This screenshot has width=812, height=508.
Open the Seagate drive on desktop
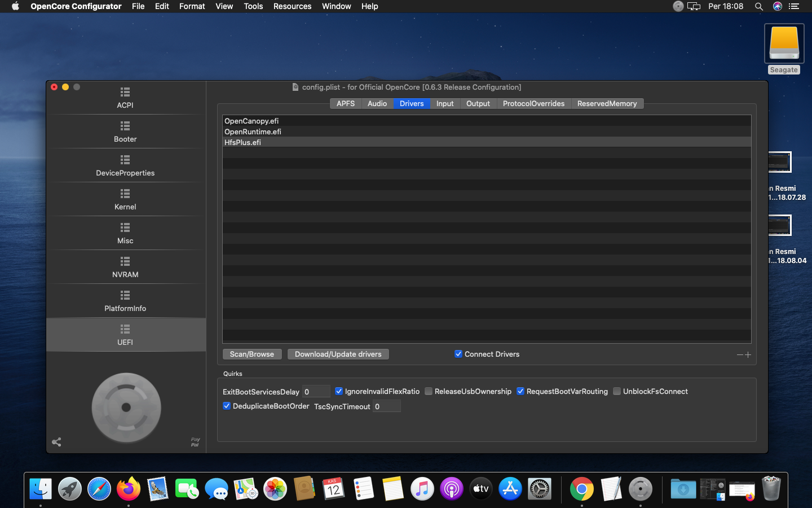pyautogui.click(x=784, y=44)
